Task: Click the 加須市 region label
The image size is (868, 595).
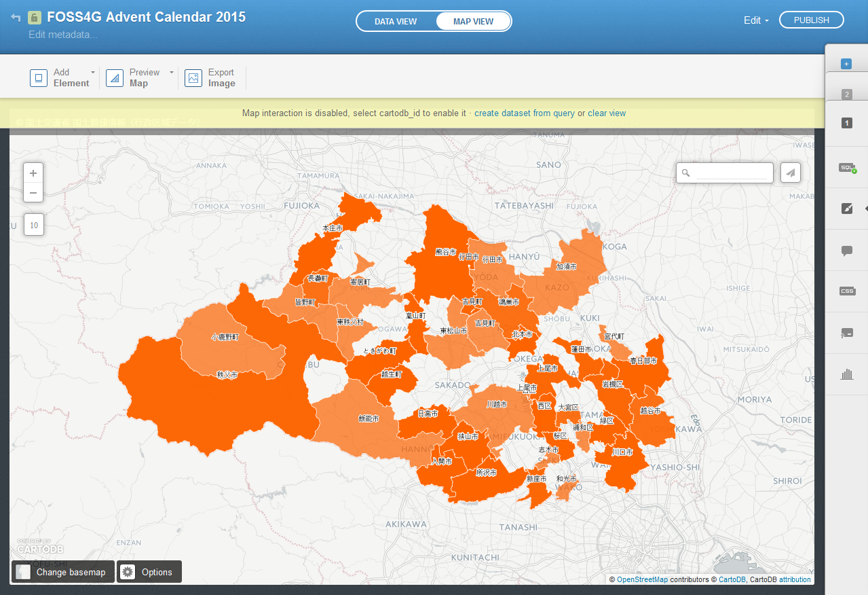Action: click(566, 267)
